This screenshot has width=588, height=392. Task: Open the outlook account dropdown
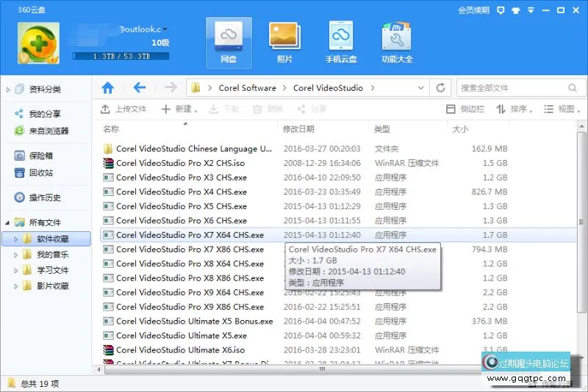(165, 29)
